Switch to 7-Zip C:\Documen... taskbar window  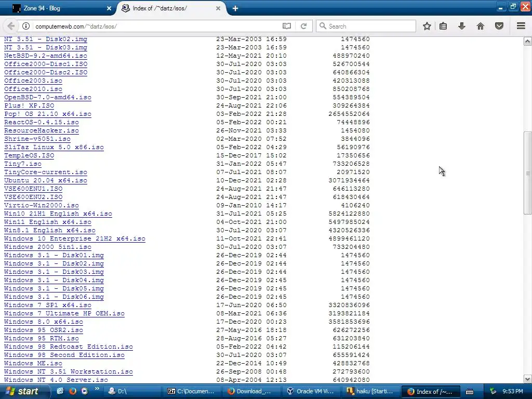pyautogui.click(x=192, y=391)
